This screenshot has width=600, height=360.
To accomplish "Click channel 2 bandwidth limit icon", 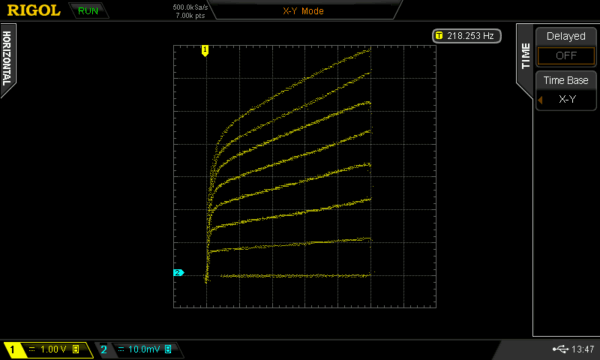I will [168, 349].
